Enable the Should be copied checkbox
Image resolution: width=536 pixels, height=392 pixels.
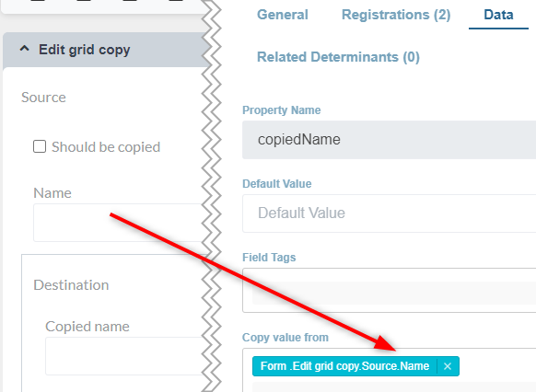[40, 146]
